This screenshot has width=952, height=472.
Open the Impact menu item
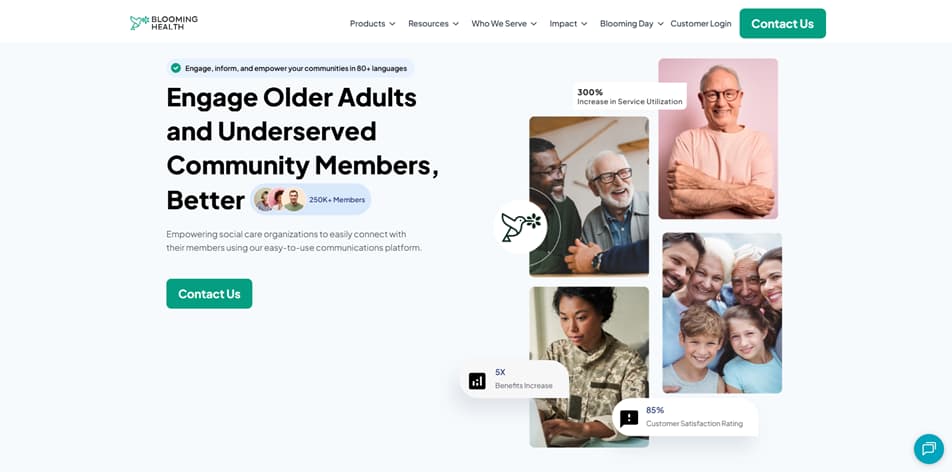coord(568,24)
